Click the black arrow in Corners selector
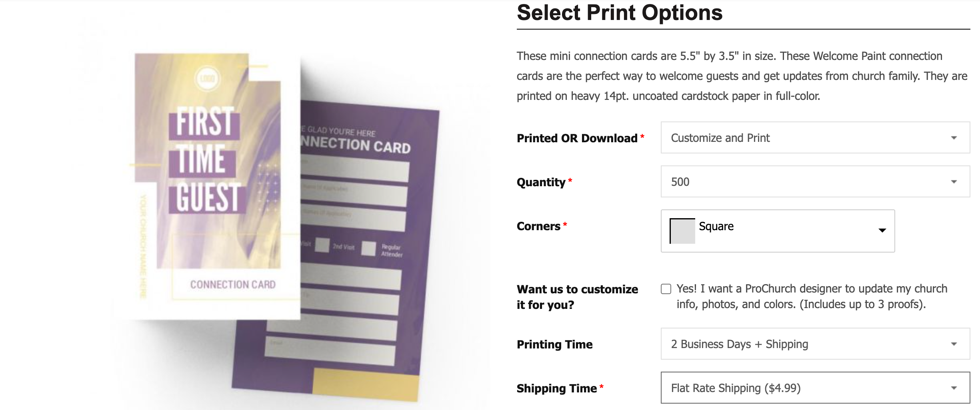This screenshot has width=980, height=410. pos(882,230)
